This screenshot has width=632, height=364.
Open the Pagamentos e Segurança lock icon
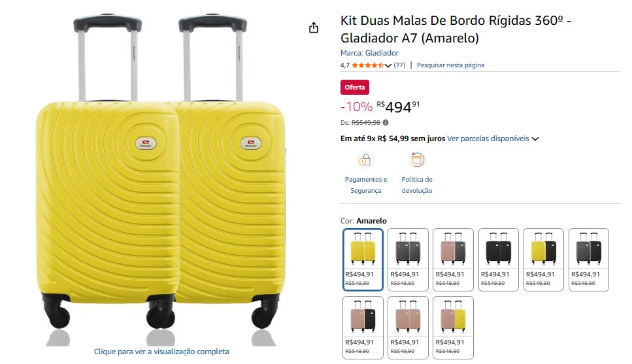(365, 159)
